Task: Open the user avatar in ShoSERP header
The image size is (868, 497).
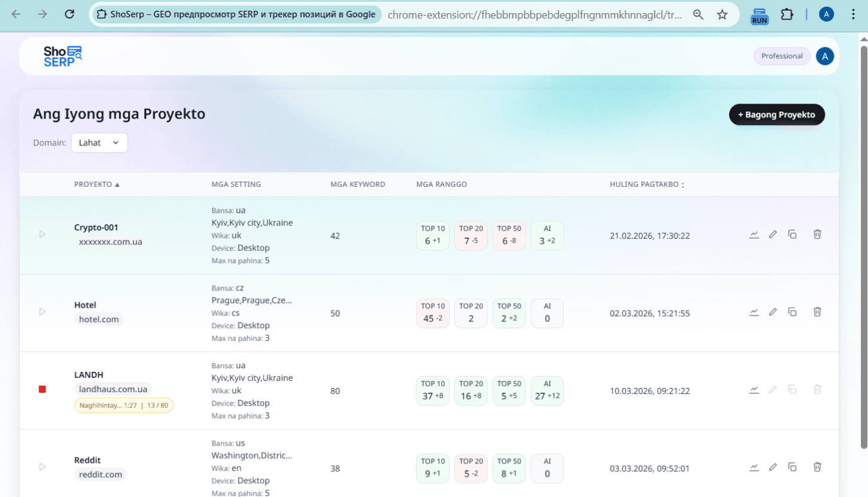Action: [x=825, y=56]
